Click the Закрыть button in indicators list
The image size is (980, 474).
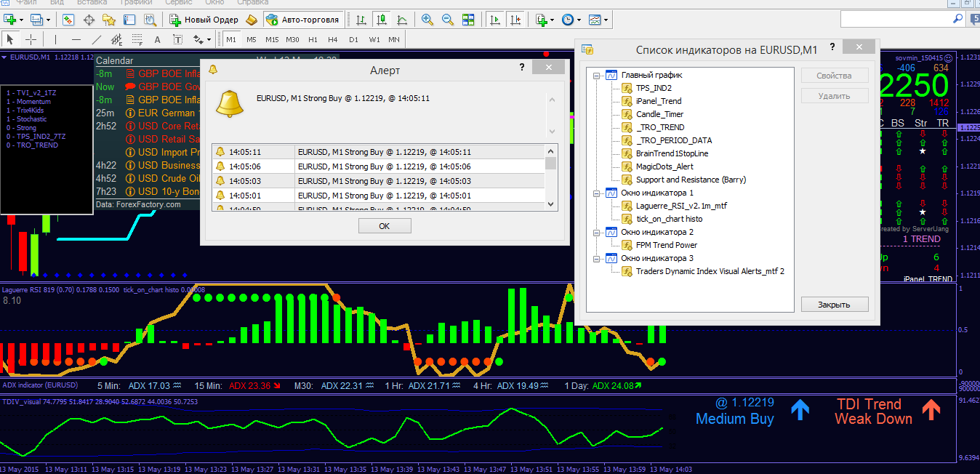[x=834, y=305]
